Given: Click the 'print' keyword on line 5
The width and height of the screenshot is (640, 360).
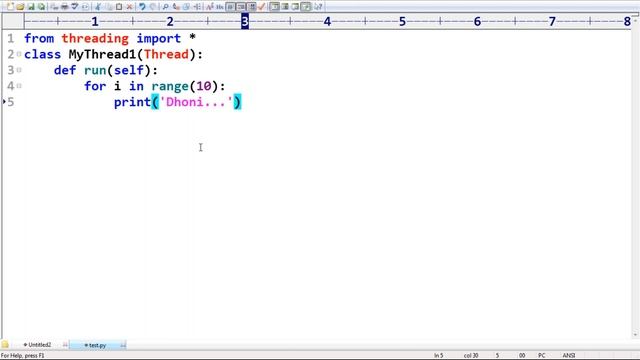Looking at the screenshot, I should click(x=132, y=102).
